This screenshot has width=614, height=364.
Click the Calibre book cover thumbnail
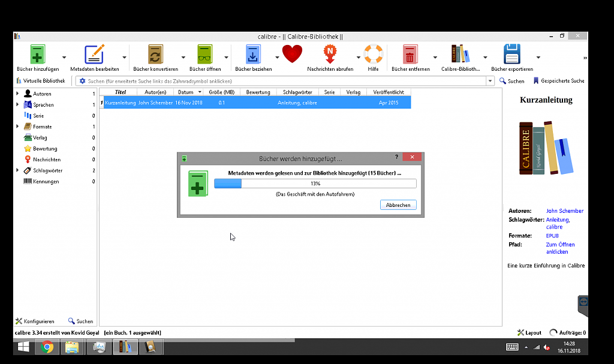546,148
